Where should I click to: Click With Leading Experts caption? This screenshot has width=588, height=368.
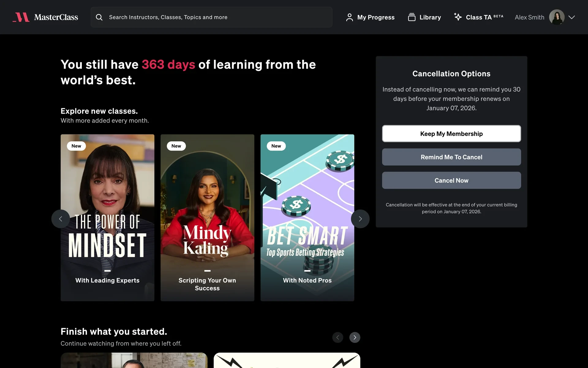point(107,280)
